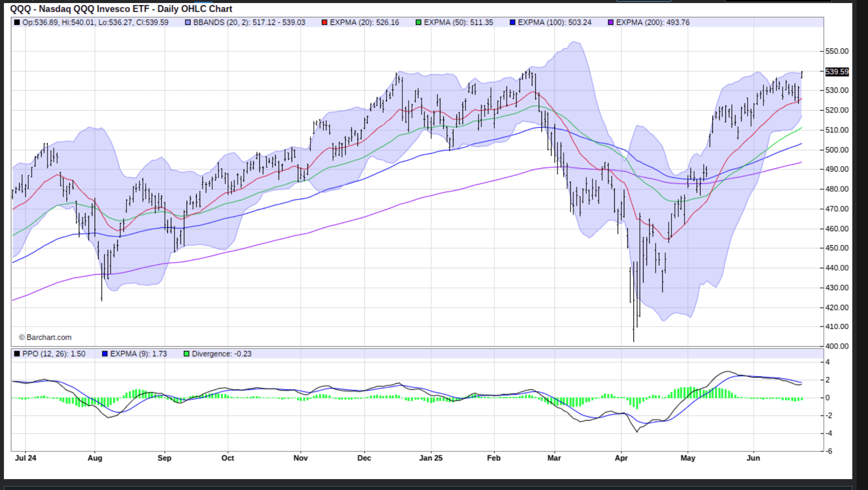Click the chart title QQQ Daily OHLC Chart
868x490 pixels.
[x=121, y=9]
